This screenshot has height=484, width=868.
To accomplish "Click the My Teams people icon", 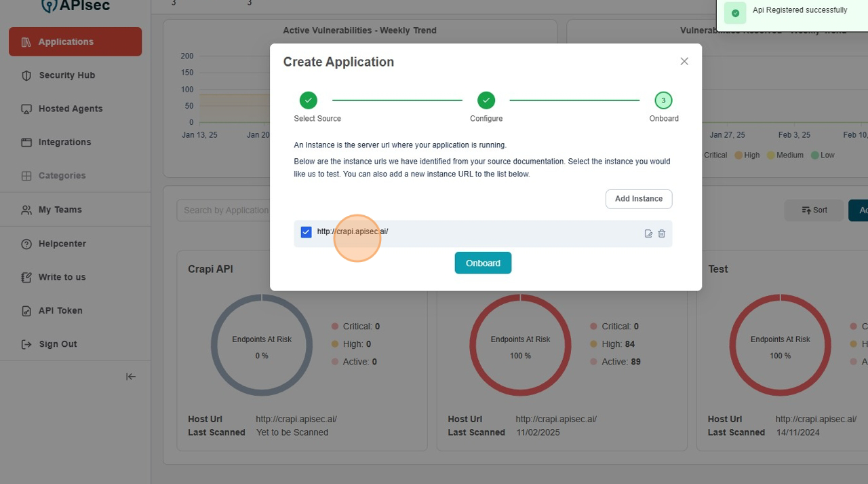I will pyautogui.click(x=27, y=210).
